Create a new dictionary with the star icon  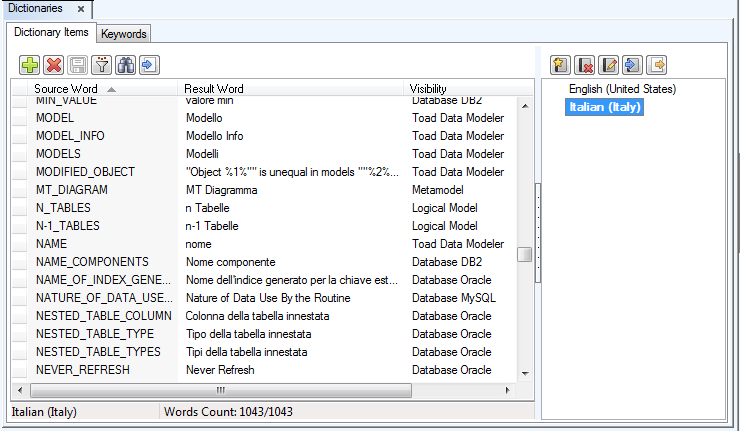pyautogui.click(x=561, y=66)
